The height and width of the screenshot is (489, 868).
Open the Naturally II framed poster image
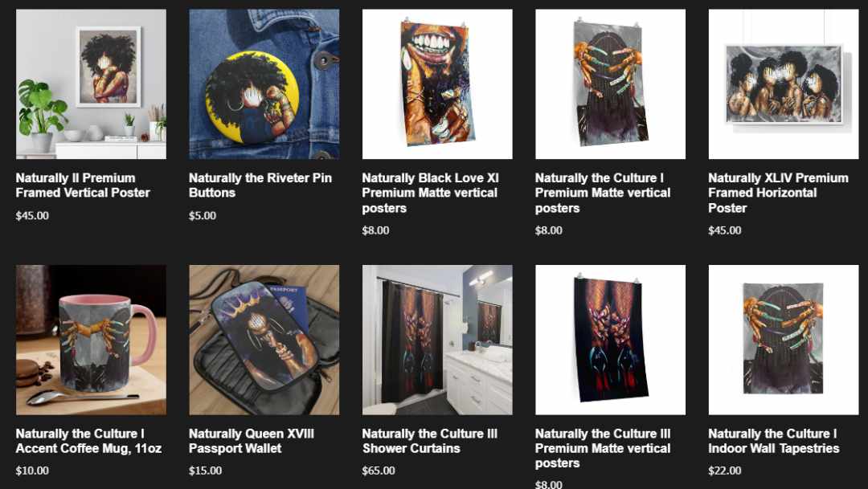pos(91,84)
